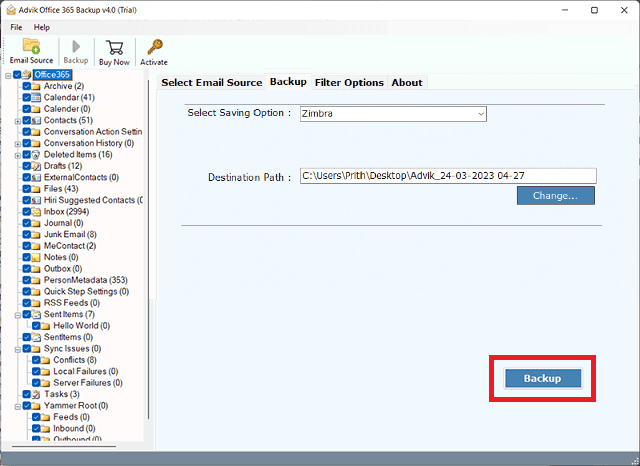The image size is (640, 466).
Task: Select the Inbound (0) folder row
Action: (x=74, y=428)
